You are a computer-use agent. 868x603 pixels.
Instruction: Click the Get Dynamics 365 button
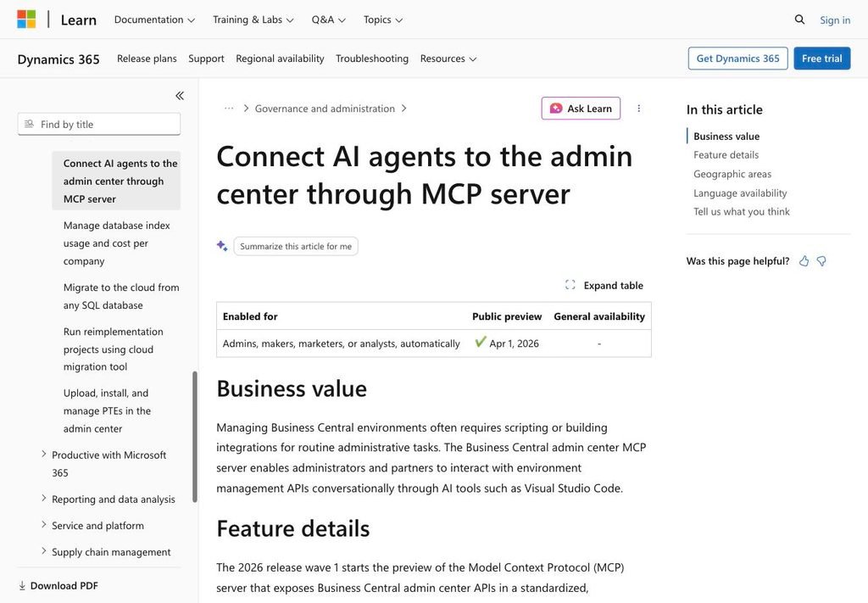point(738,59)
